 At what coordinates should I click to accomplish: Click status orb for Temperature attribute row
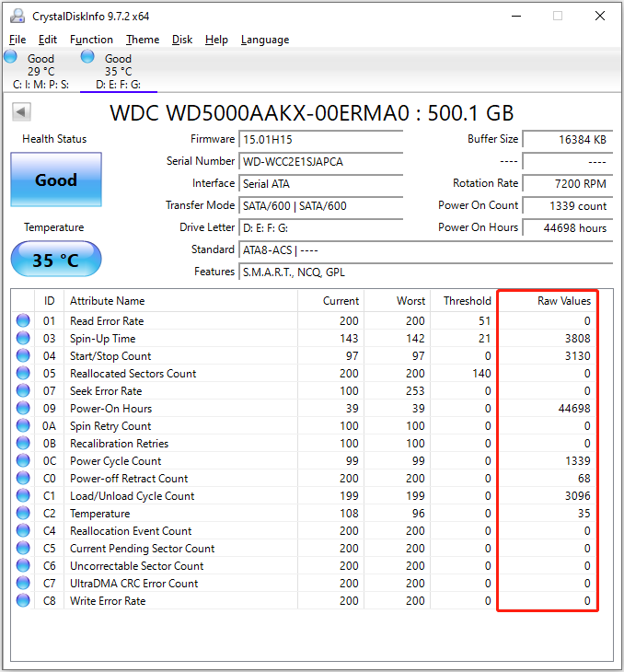[23, 513]
